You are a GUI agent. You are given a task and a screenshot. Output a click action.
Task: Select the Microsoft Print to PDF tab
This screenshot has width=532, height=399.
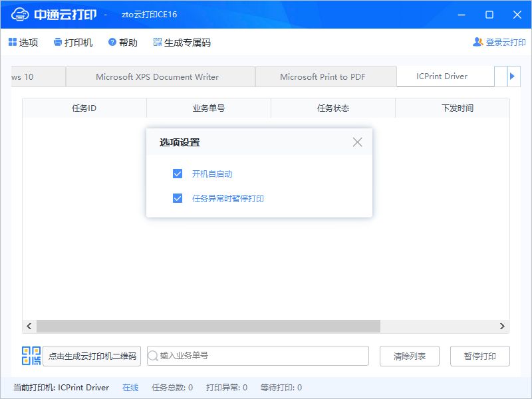coord(325,76)
